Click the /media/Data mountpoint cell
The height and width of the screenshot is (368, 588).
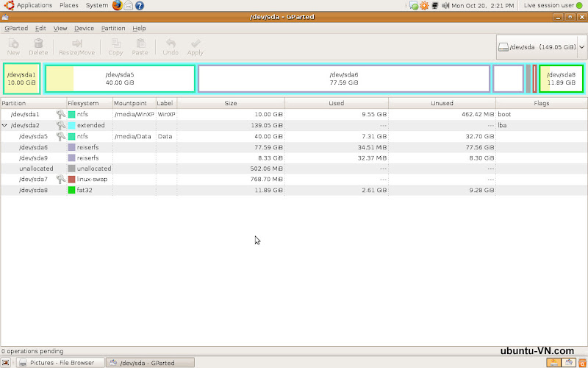pos(133,136)
